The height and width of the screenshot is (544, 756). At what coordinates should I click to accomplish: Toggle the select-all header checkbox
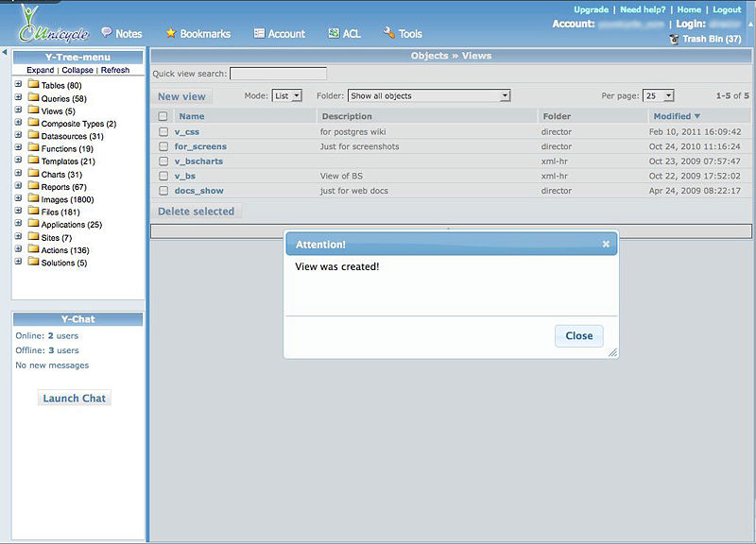(x=163, y=116)
